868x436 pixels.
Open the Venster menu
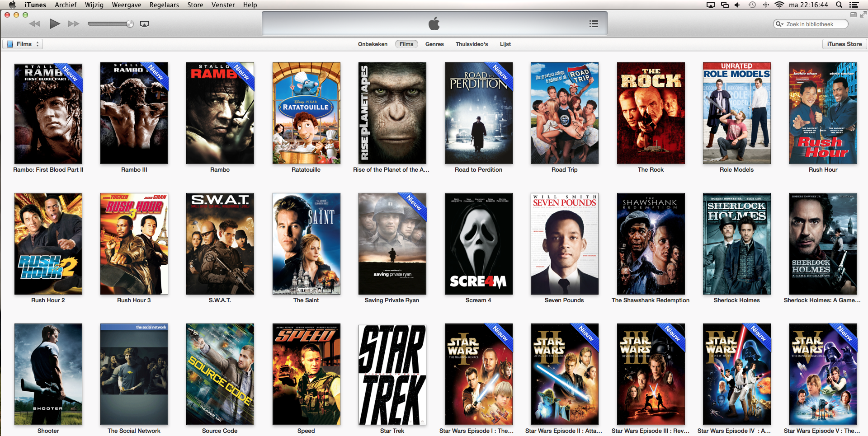tap(223, 5)
